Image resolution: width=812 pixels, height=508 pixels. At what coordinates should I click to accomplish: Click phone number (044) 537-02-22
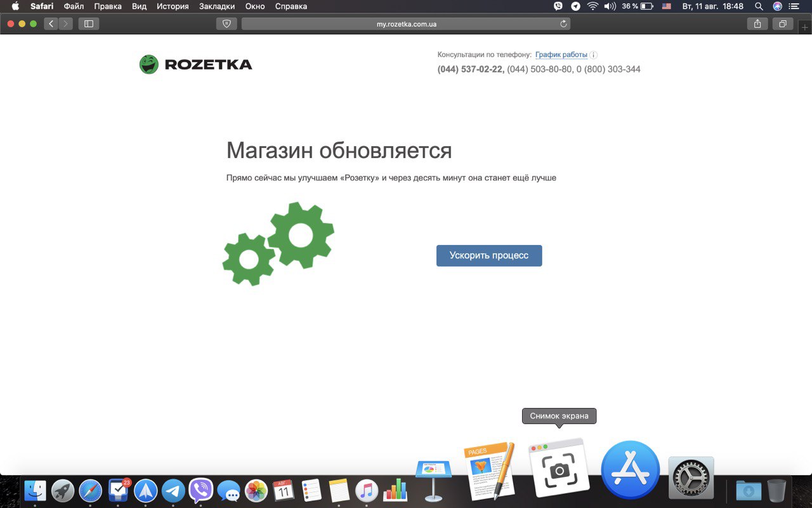click(x=471, y=69)
